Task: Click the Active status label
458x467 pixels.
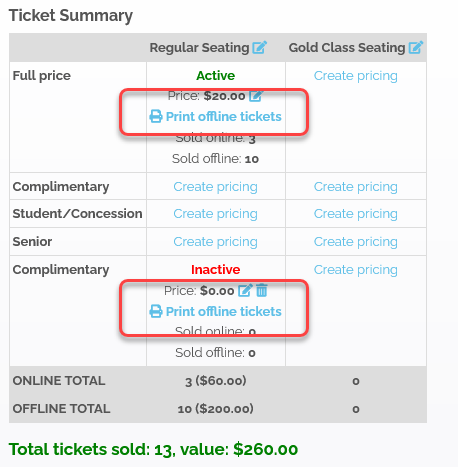Action: (215, 76)
